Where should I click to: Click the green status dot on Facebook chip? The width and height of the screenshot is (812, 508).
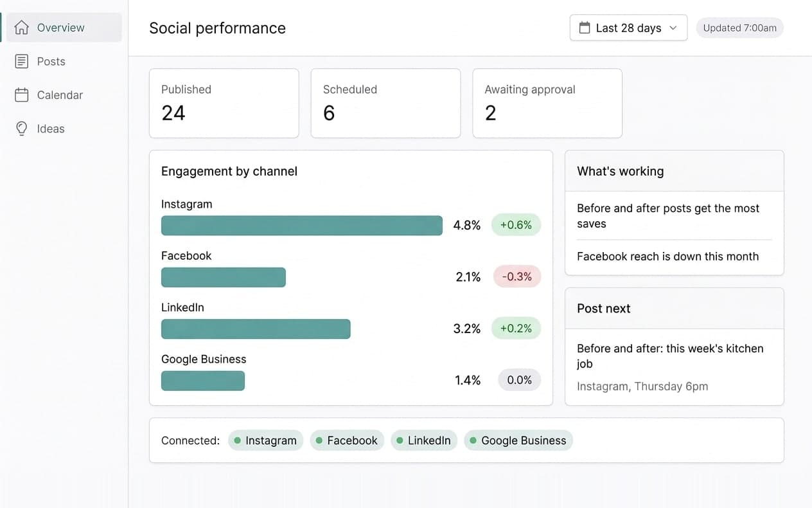(319, 440)
